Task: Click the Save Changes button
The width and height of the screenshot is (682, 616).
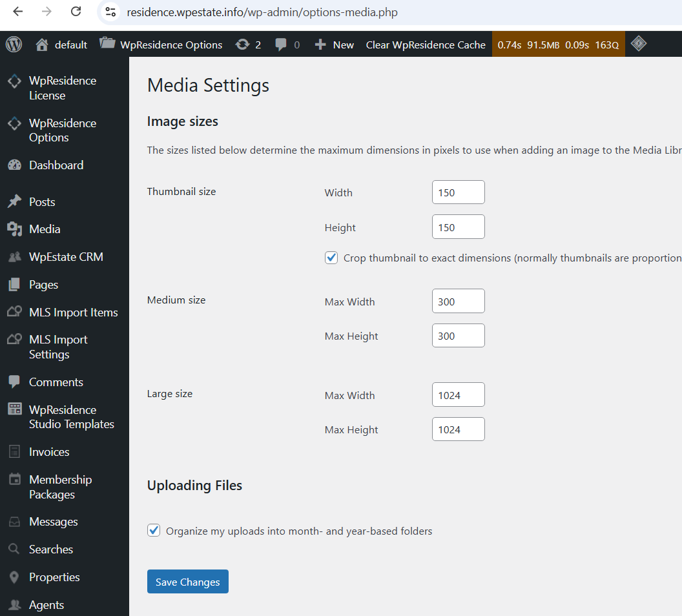Action: pyautogui.click(x=187, y=582)
